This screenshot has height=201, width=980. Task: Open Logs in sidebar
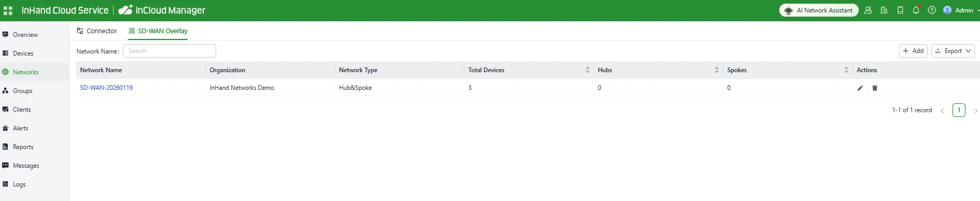click(x=34, y=184)
